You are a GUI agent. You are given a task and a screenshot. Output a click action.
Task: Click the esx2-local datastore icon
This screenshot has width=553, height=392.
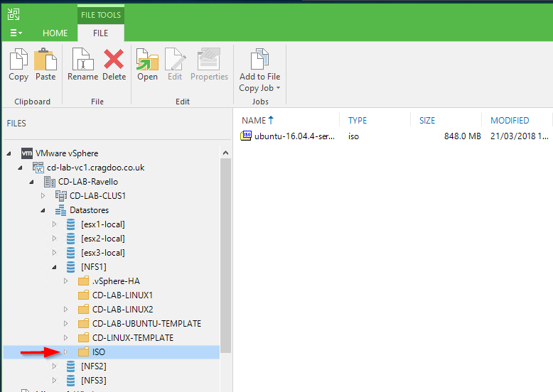click(70, 239)
